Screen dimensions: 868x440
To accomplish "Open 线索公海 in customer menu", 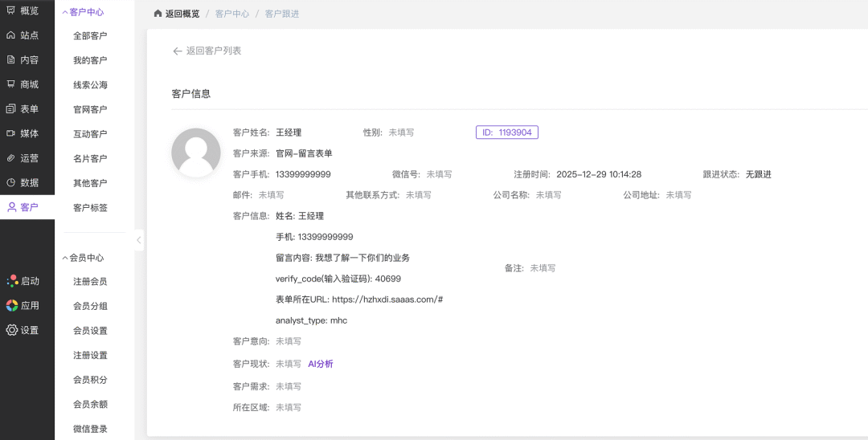I will click(x=90, y=85).
